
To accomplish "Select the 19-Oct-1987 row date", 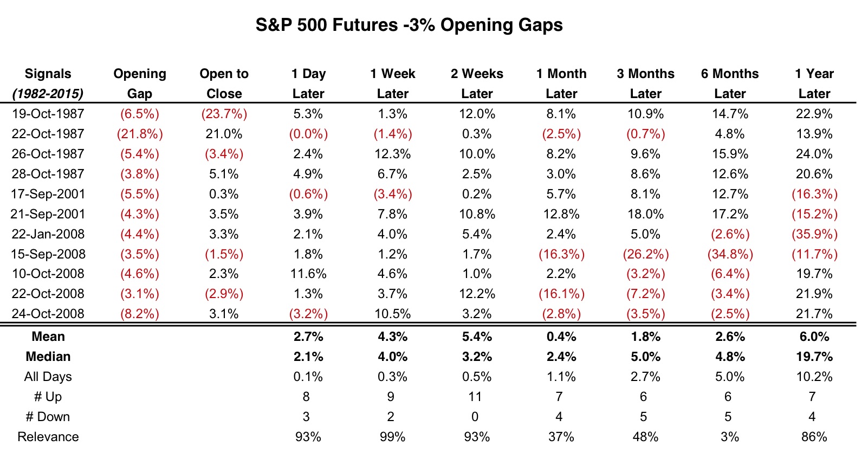I will 48,114.
